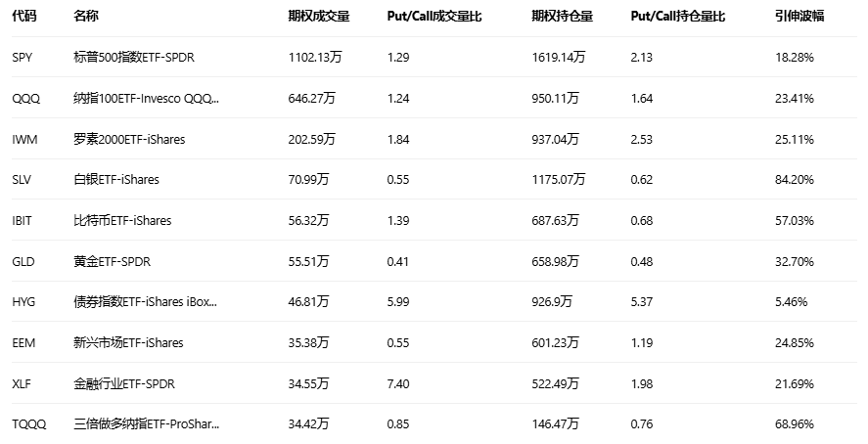Click 白银ETF-iShares name
The height and width of the screenshot is (444, 868).
[115, 180]
